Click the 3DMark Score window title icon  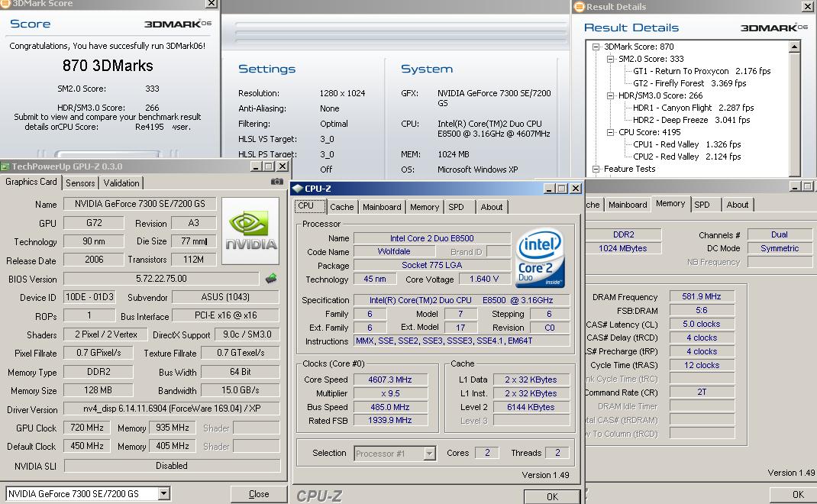point(4,3)
